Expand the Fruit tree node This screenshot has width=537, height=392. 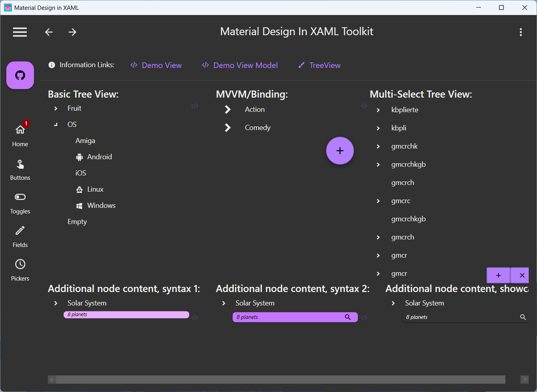(56, 108)
